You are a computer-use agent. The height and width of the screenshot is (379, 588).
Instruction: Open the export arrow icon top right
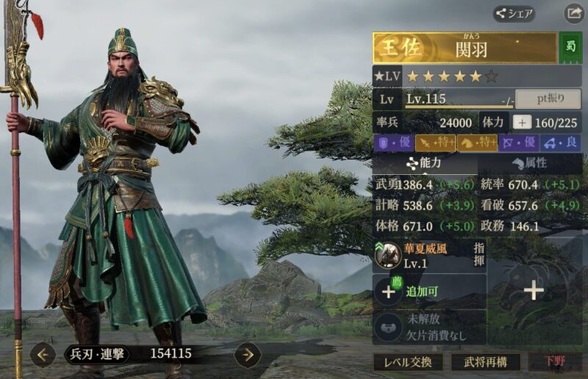click(574, 14)
